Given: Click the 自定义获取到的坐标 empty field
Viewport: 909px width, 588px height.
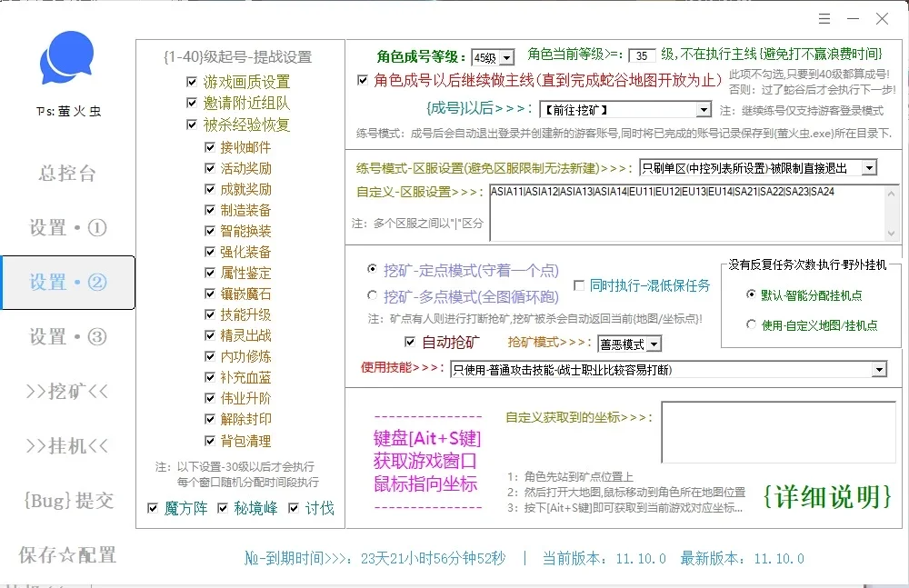Looking at the screenshot, I should click(779, 432).
